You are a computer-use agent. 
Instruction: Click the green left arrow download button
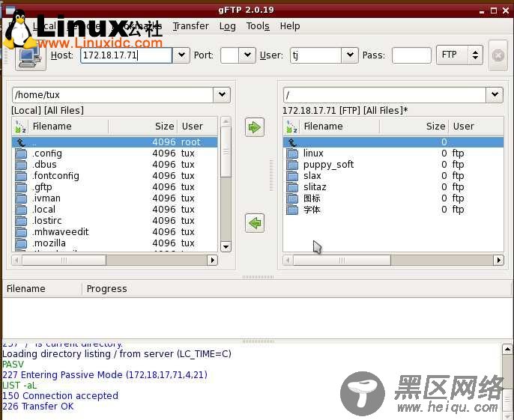tap(255, 223)
